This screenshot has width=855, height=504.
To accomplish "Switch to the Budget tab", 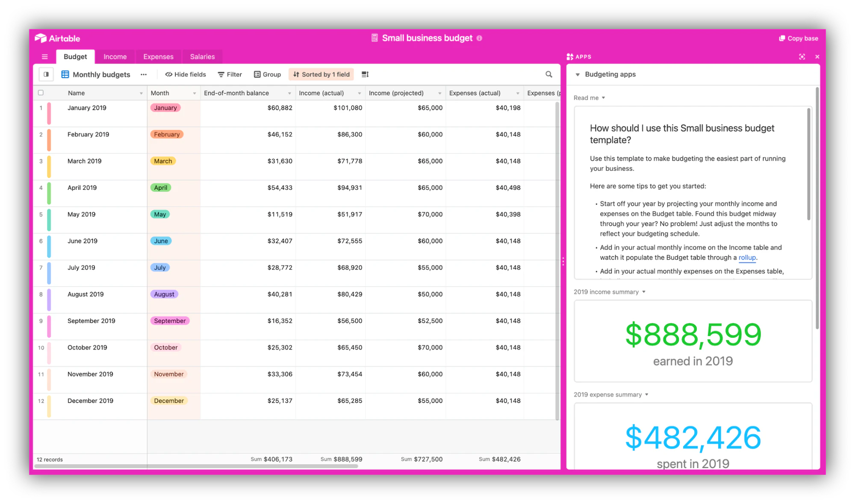I will 75,56.
